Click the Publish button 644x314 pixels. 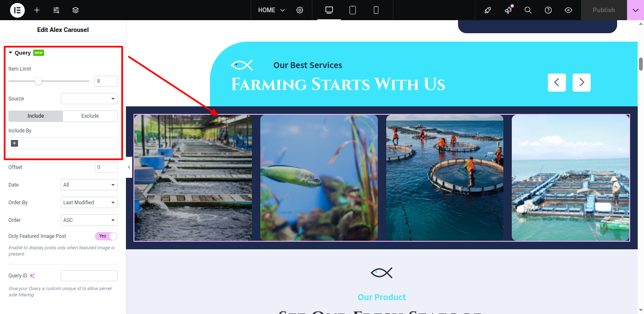pyautogui.click(x=604, y=10)
